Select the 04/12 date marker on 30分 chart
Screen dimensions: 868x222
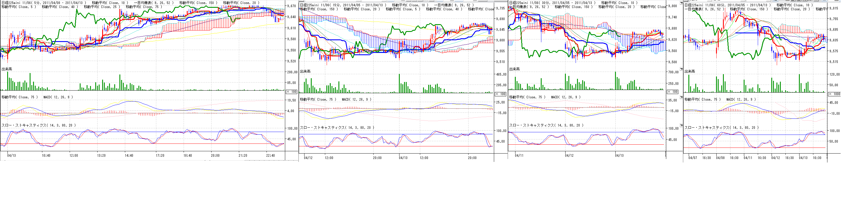[x=569, y=156]
